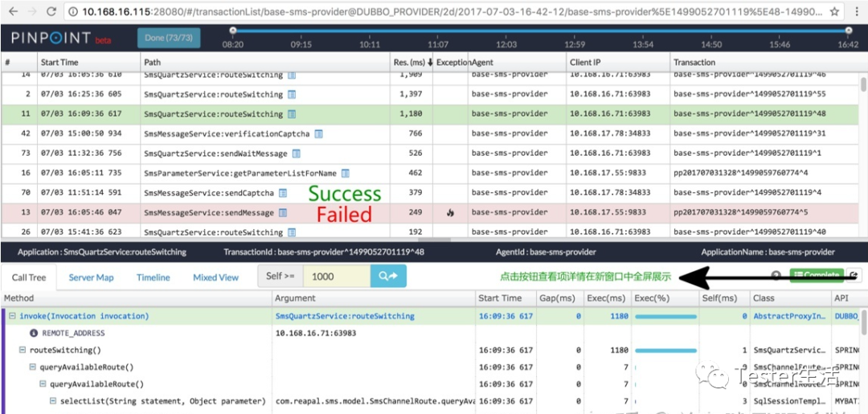Collapse the selectList(String statement, Object parameter) node
The width and height of the screenshot is (868, 414).
click(x=52, y=400)
